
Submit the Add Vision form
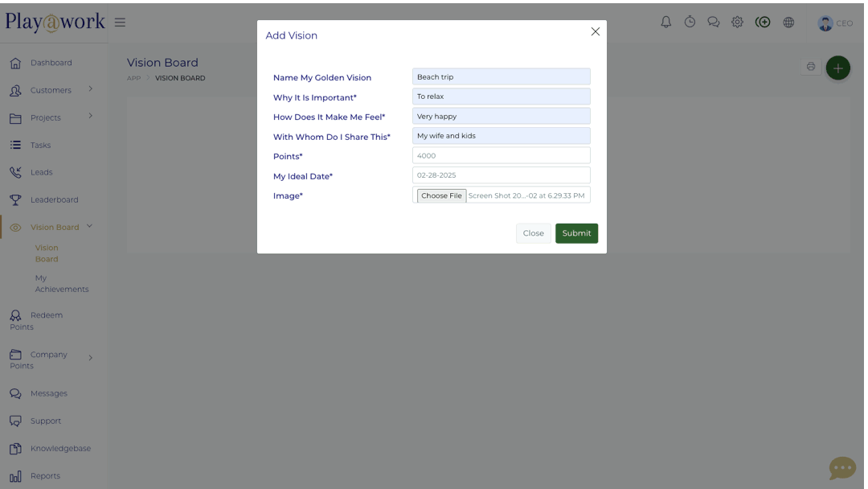tap(576, 233)
